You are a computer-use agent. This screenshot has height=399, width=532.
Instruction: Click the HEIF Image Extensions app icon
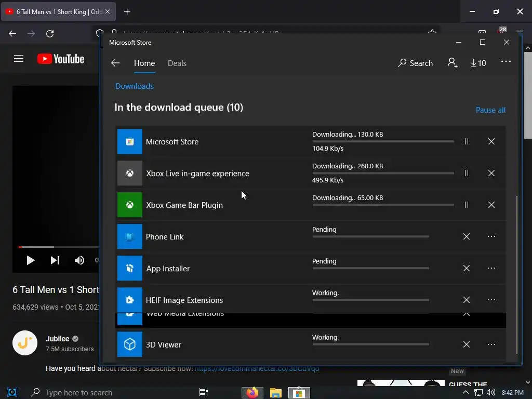point(129,300)
